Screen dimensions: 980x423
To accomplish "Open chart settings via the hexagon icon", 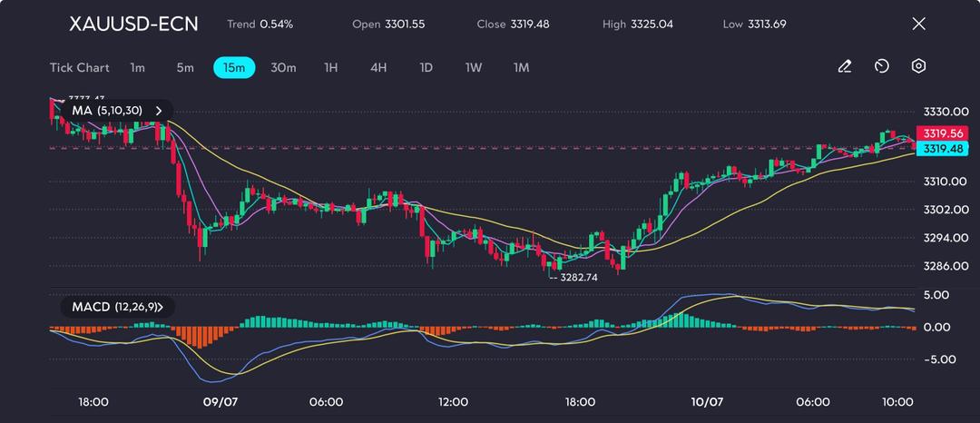I will [918, 66].
